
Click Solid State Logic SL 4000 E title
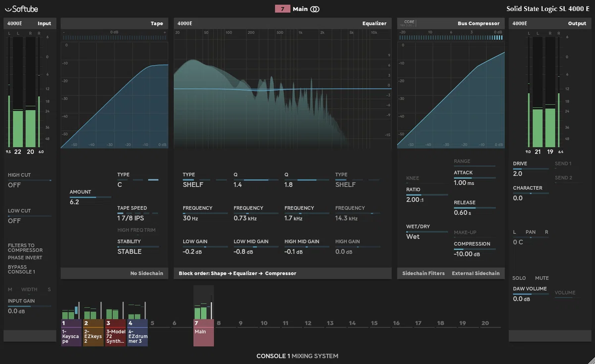[x=549, y=9]
